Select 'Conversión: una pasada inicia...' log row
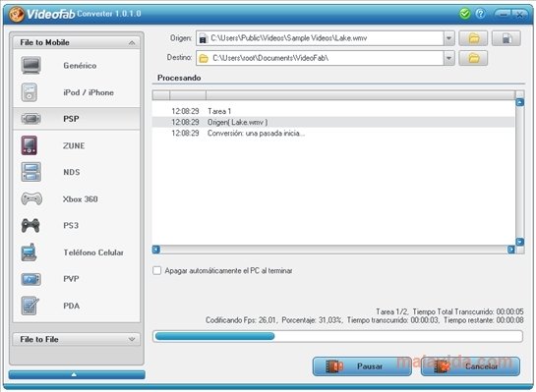Screen dimensions: 536x392 click(333, 134)
